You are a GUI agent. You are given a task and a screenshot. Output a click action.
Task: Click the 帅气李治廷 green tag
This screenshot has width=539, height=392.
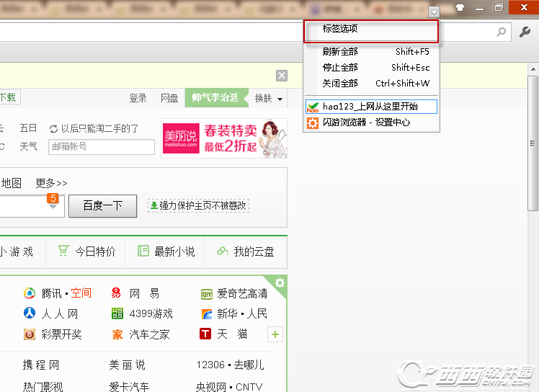coord(215,98)
